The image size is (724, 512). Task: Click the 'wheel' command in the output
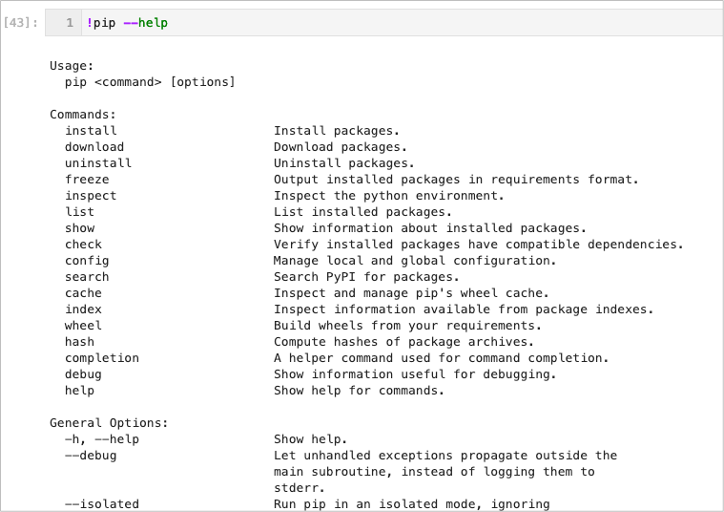pyautogui.click(x=83, y=326)
